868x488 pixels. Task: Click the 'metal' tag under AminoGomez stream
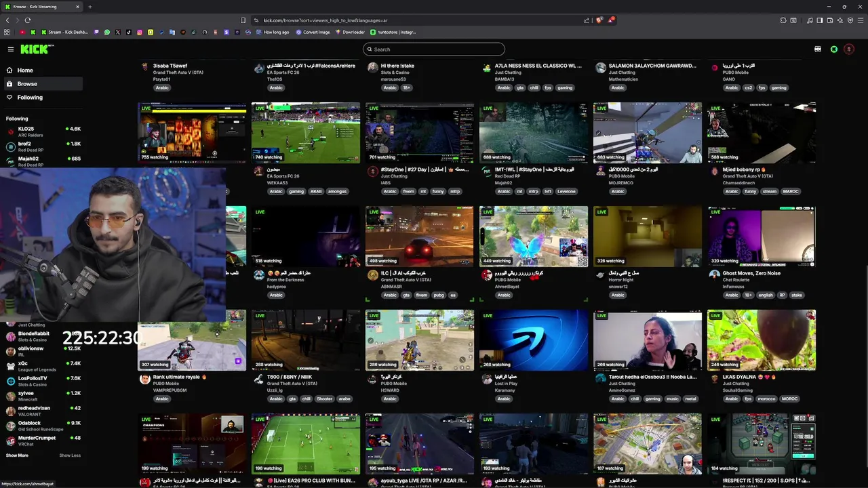click(691, 399)
